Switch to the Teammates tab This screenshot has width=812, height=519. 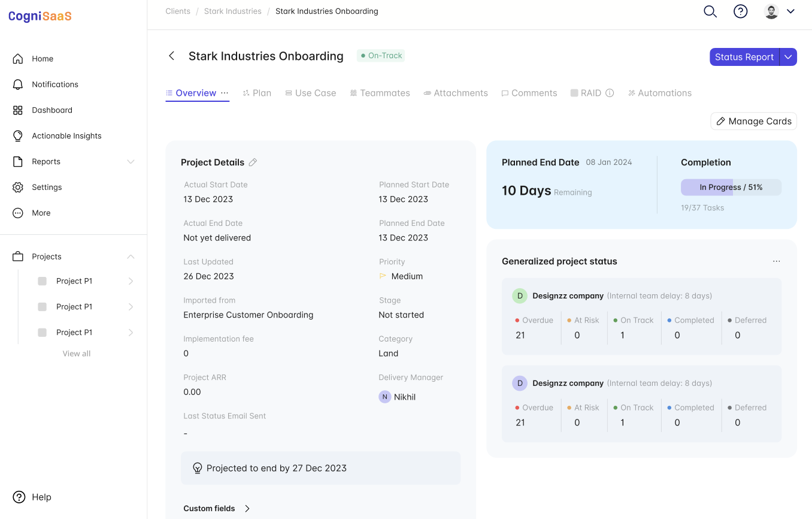[380, 93]
